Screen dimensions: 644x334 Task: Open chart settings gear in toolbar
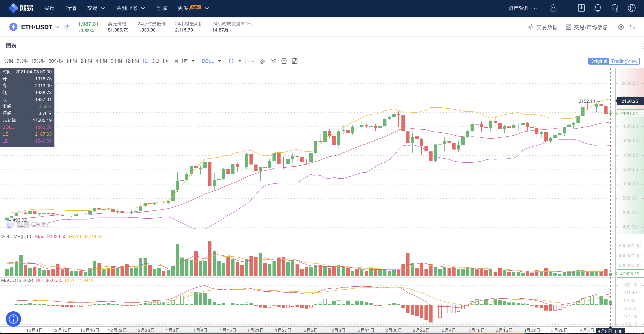pyautogui.click(x=284, y=61)
